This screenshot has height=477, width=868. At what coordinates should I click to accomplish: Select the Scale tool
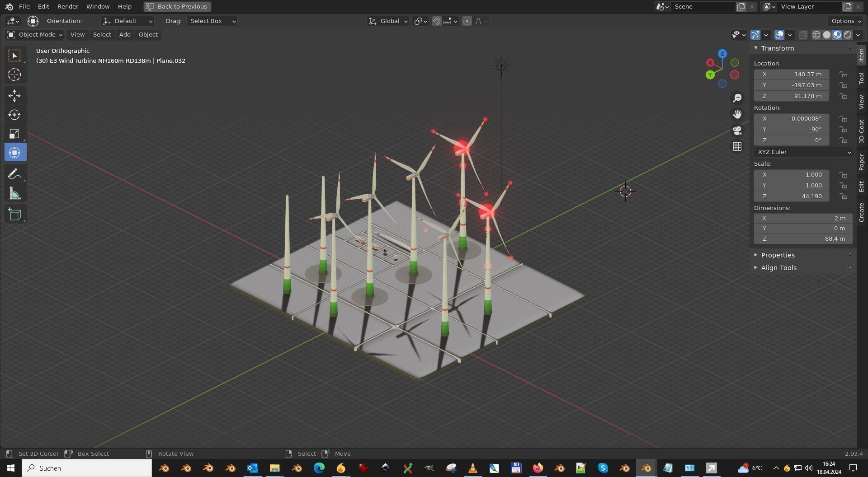tap(14, 134)
